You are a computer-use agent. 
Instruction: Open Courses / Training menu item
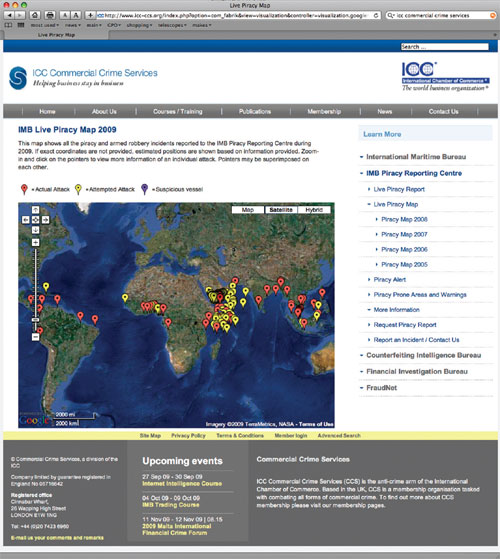[x=177, y=112]
